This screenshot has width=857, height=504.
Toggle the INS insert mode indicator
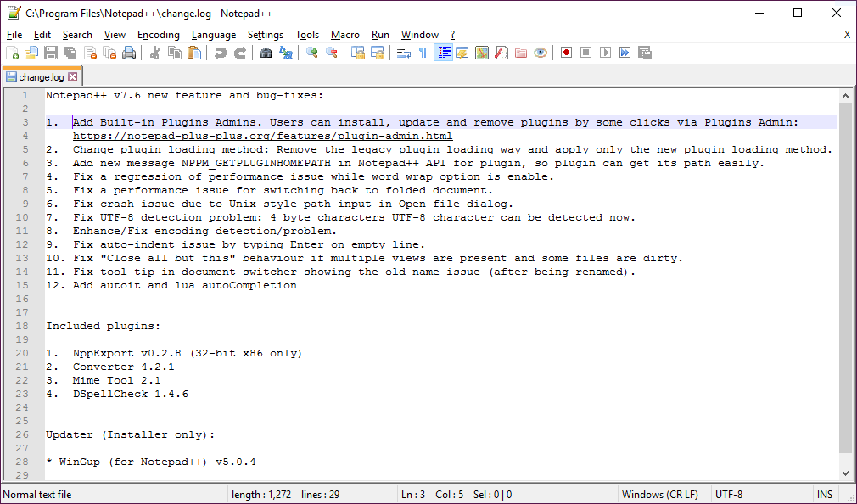point(825,495)
